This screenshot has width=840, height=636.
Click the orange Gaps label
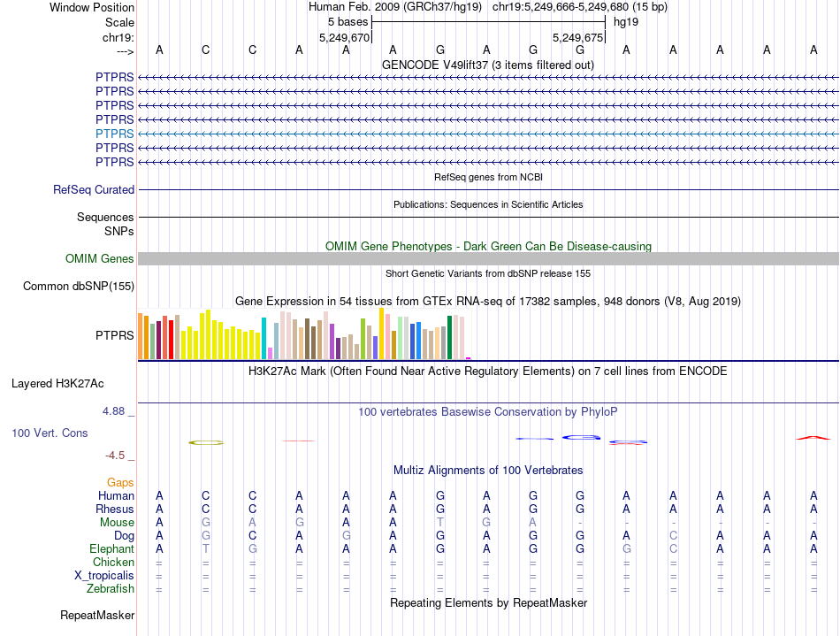coord(120,483)
